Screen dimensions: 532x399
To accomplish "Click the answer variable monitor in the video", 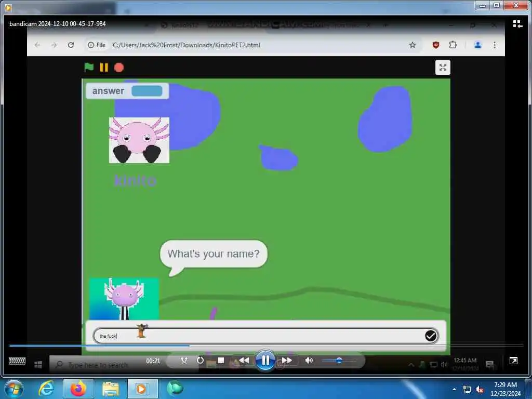I will [127, 91].
